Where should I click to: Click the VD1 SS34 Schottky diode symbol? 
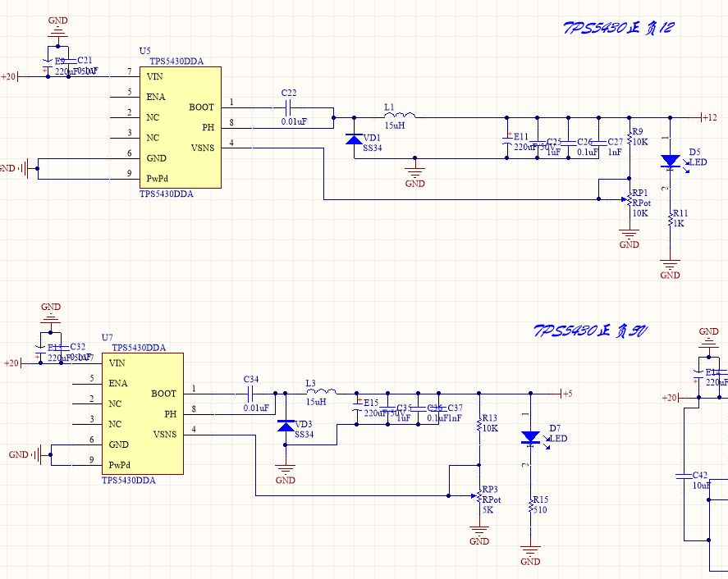coord(355,139)
